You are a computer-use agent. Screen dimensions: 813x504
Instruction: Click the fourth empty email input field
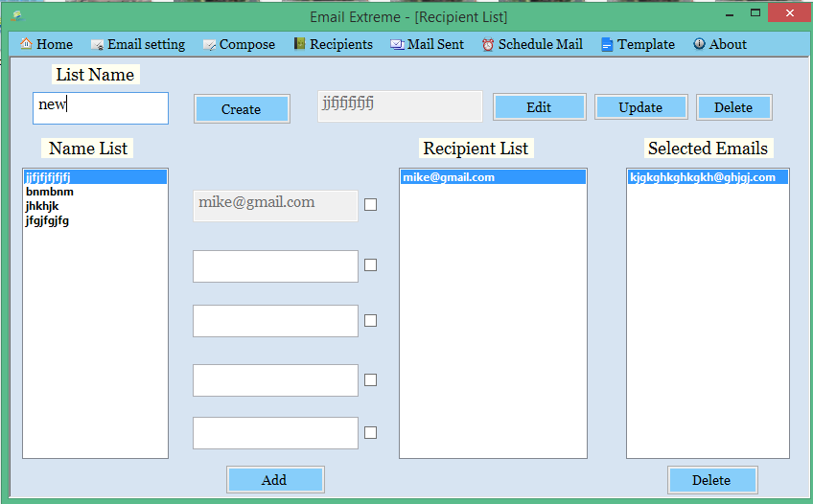click(275, 380)
